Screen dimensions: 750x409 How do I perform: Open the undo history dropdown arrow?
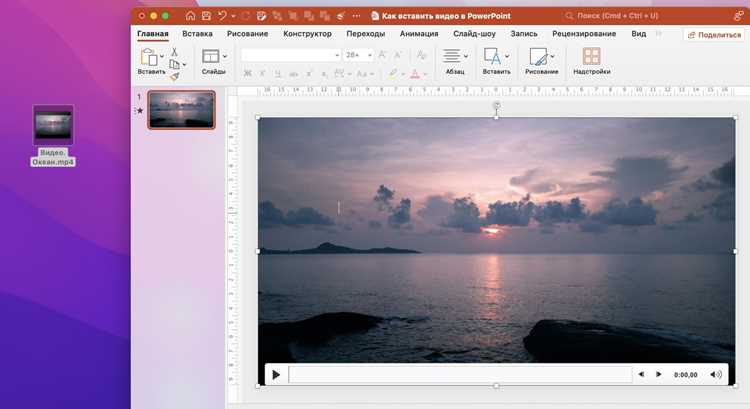[233, 16]
